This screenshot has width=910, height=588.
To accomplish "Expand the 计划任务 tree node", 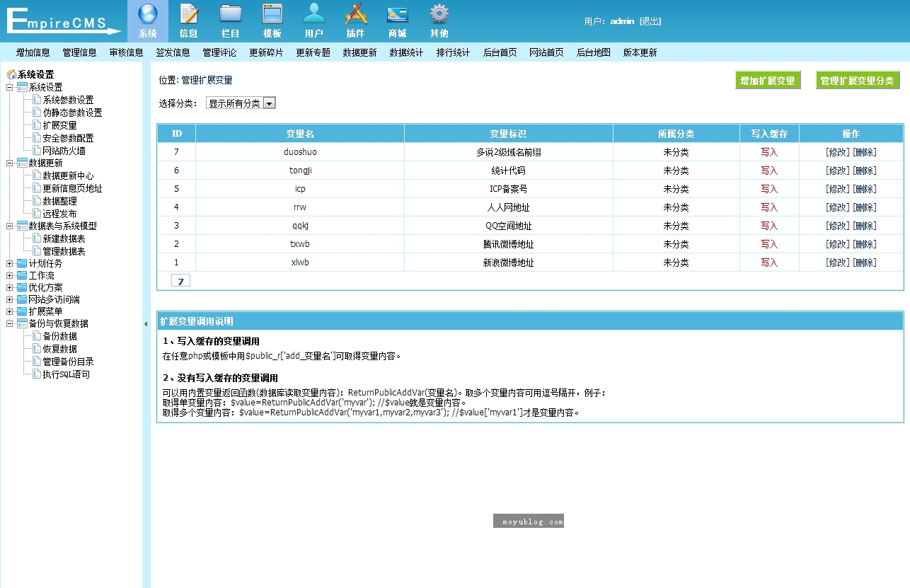I will coord(10,263).
